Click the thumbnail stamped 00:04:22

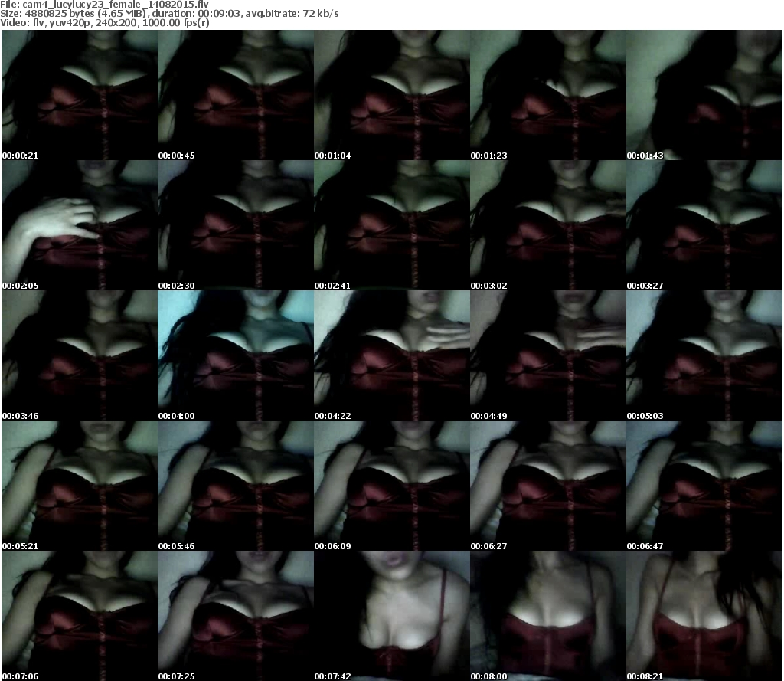[392, 355]
